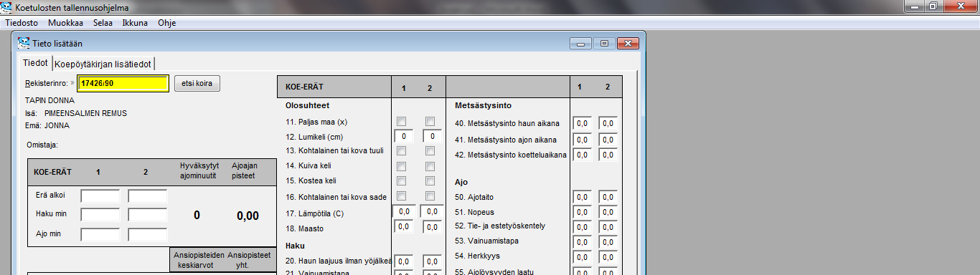Click Ajo min field for erä 2
Screen dimensions: 980x275
click(x=148, y=235)
